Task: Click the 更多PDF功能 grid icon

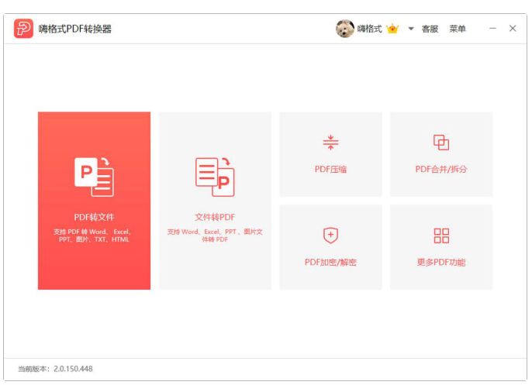Action: pos(441,236)
